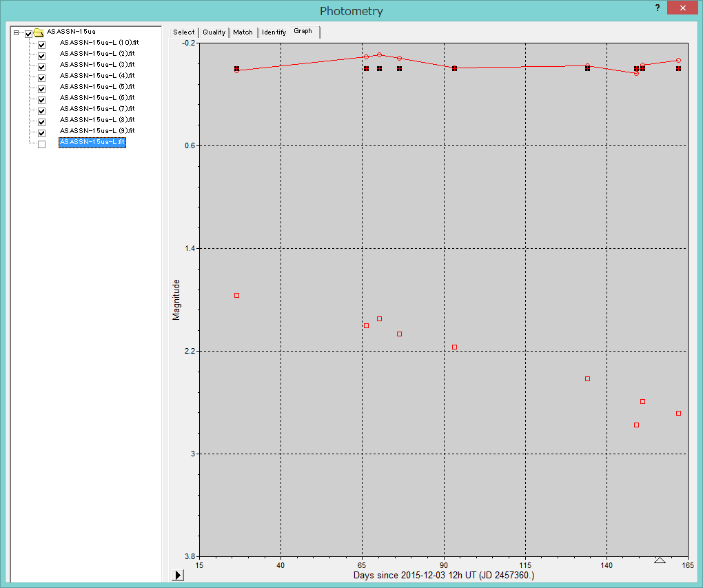This screenshot has height=588, width=703.
Task: Click the triangle marker on the time axis
Action: (x=660, y=560)
